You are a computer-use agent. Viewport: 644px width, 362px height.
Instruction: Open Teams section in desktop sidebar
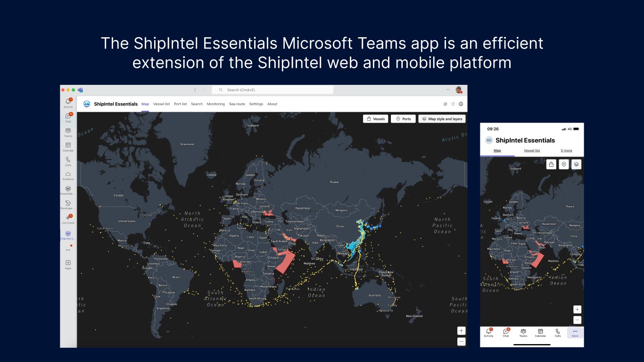coord(68,132)
